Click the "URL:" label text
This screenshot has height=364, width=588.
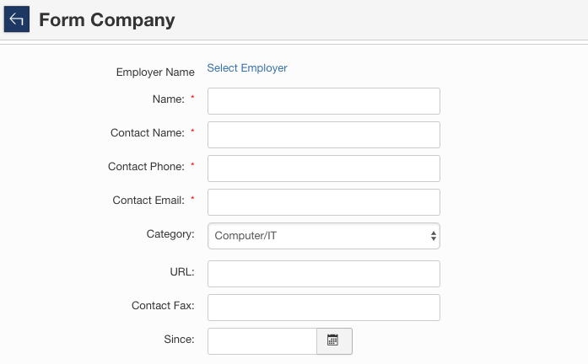click(181, 272)
